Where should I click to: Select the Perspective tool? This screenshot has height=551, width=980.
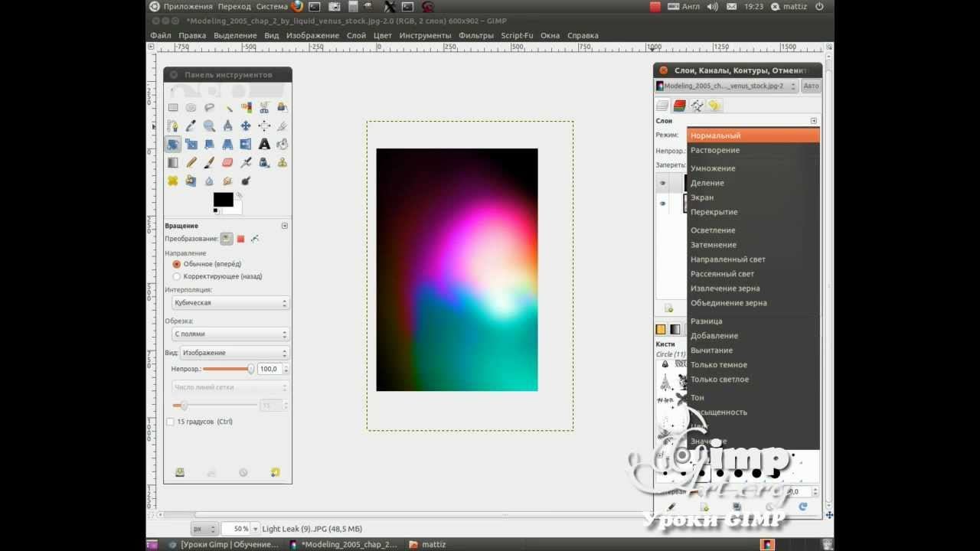[227, 144]
